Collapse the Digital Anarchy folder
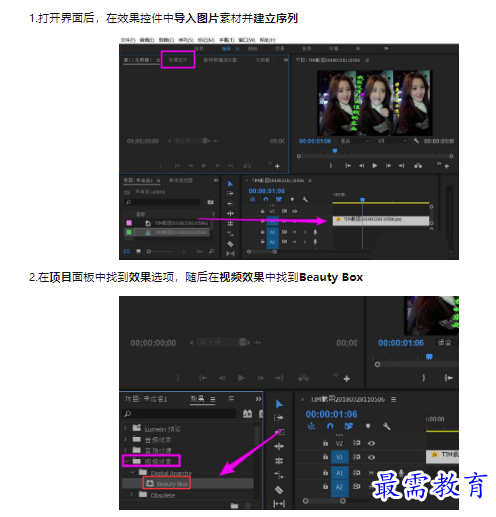 tap(133, 472)
